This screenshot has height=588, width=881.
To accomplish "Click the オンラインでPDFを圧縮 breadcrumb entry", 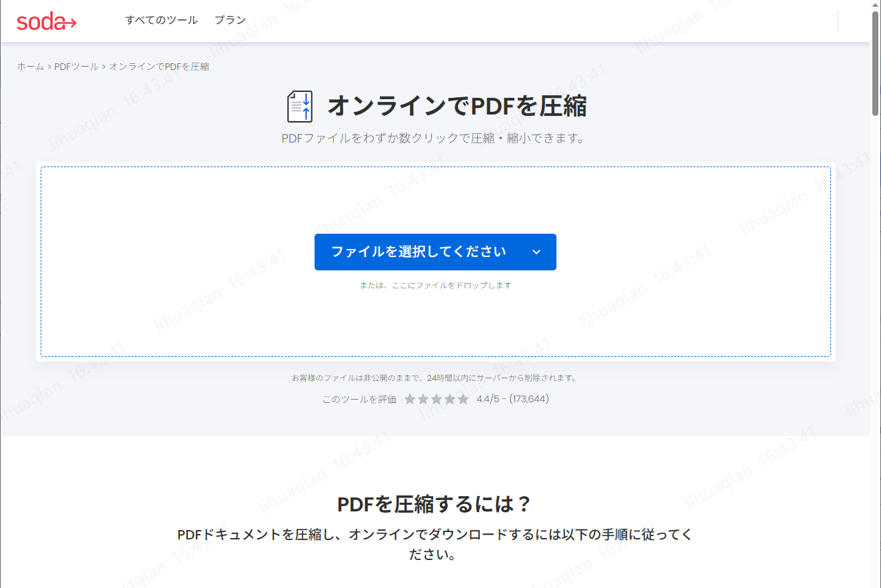I will coord(159,66).
